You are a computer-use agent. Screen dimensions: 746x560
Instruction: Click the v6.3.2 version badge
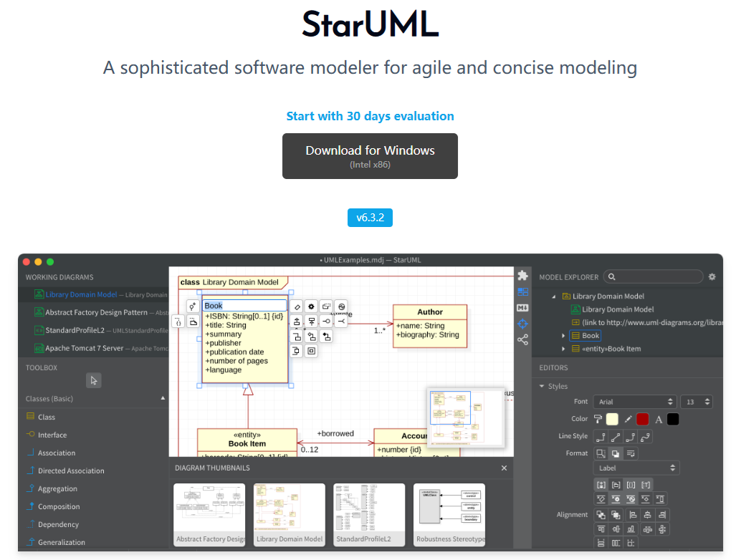pos(370,218)
